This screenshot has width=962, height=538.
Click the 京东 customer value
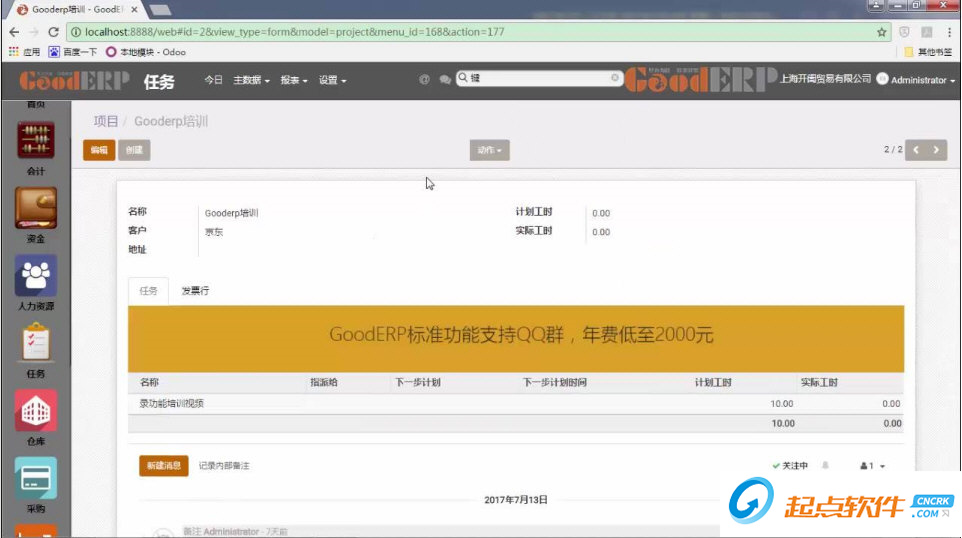[214, 232]
